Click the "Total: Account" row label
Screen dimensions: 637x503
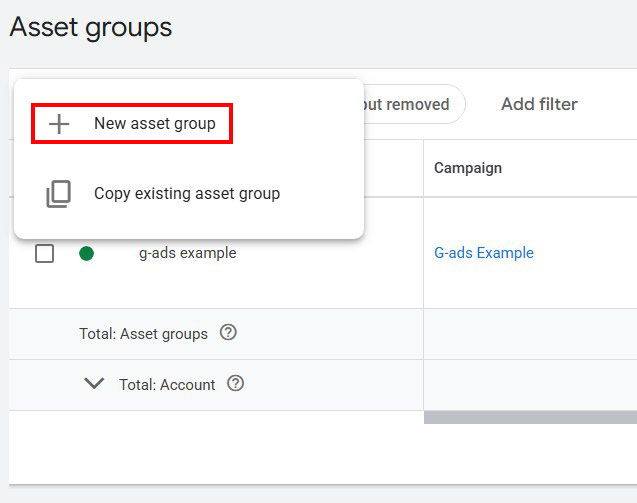pos(167,384)
